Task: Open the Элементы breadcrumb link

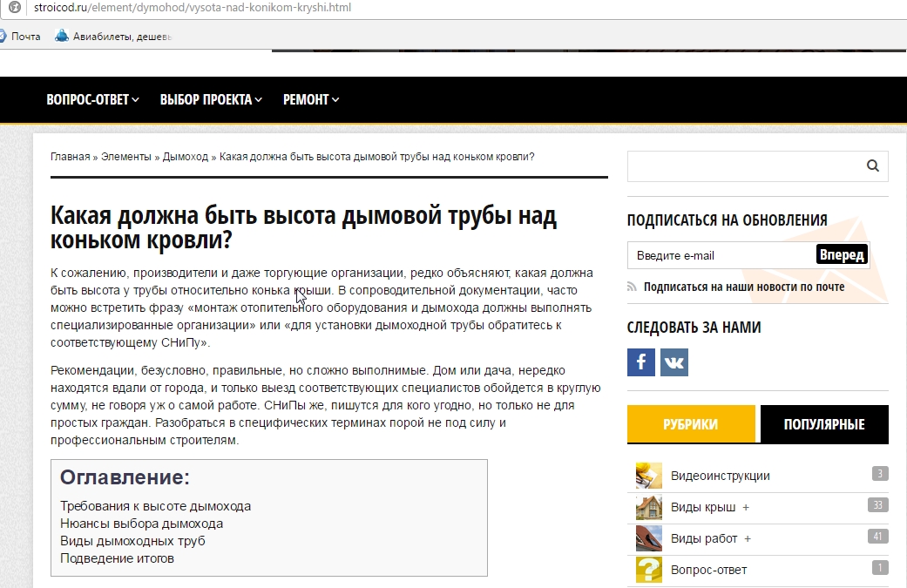Action: tap(125, 157)
